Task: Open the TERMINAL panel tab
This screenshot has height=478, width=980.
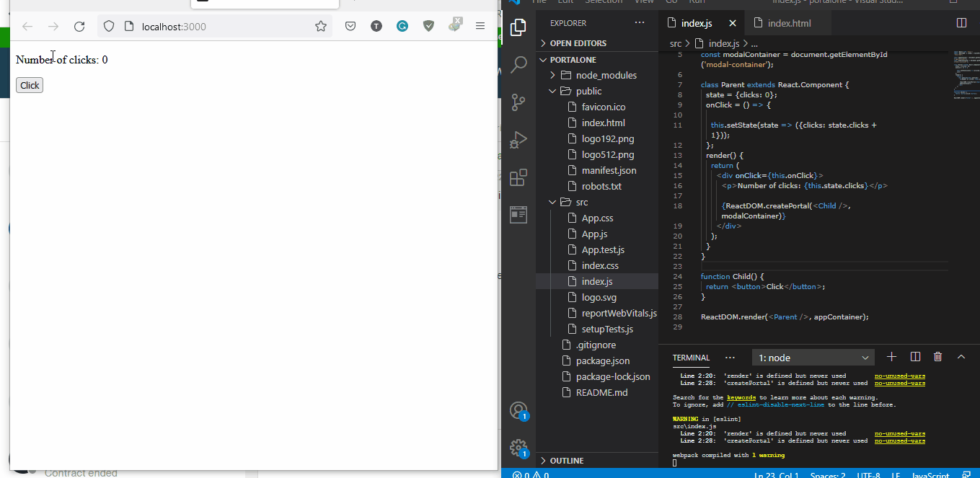Action: pyautogui.click(x=690, y=358)
